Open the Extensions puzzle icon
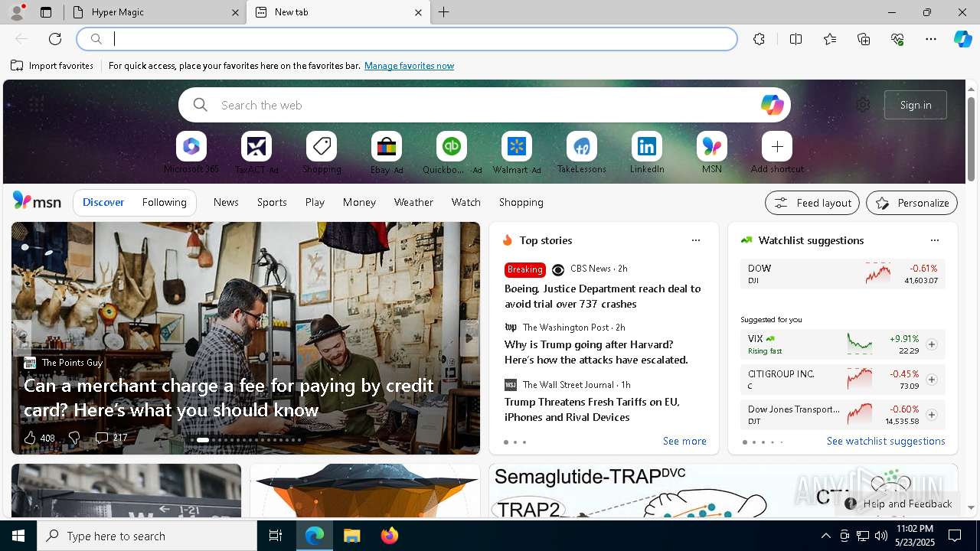 pyautogui.click(x=759, y=39)
